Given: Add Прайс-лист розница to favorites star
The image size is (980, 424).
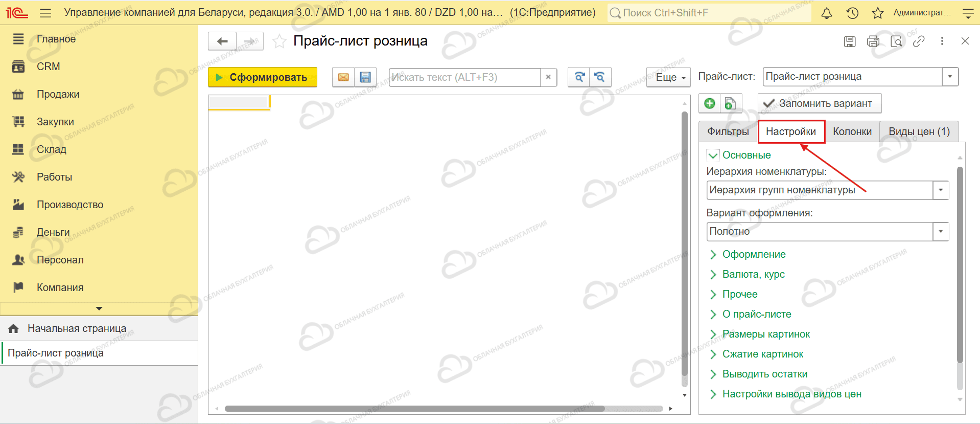Looking at the screenshot, I should click(279, 41).
